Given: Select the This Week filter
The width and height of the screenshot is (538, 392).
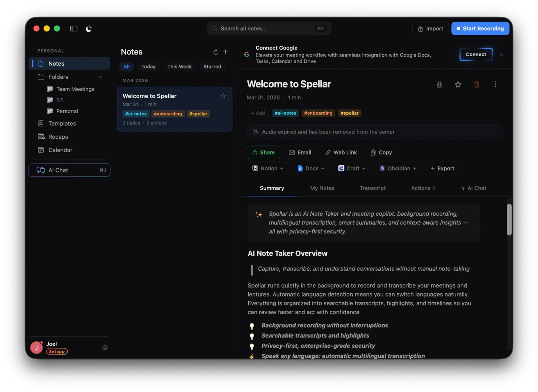Looking at the screenshot, I should point(180,67).
